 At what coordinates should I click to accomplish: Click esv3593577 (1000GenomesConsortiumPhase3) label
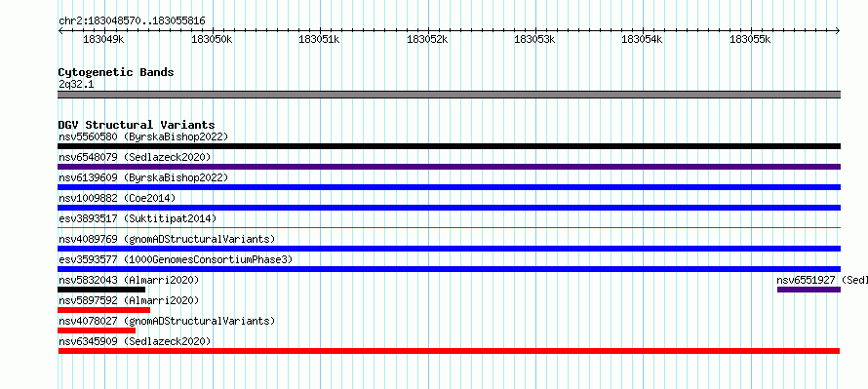(176, 259)
